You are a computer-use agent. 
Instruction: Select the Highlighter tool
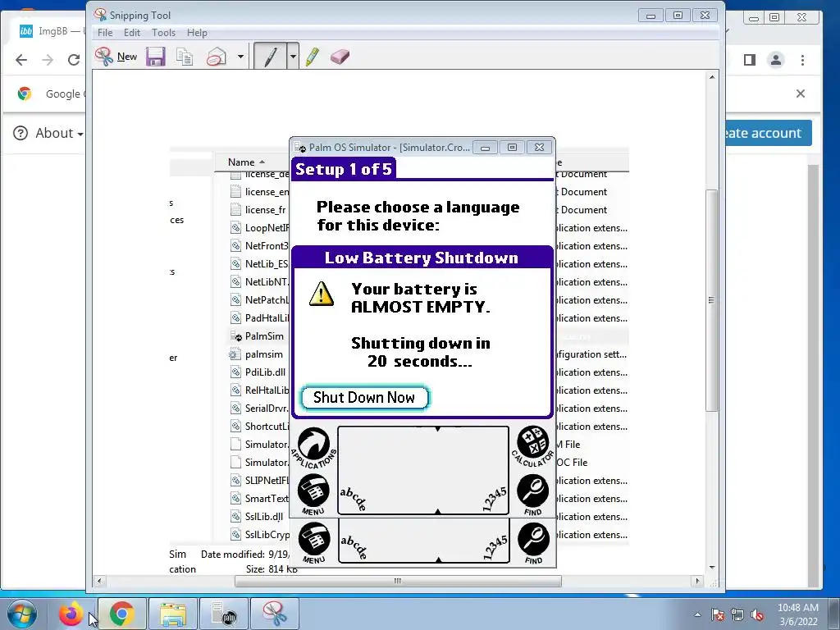point(313,57)
